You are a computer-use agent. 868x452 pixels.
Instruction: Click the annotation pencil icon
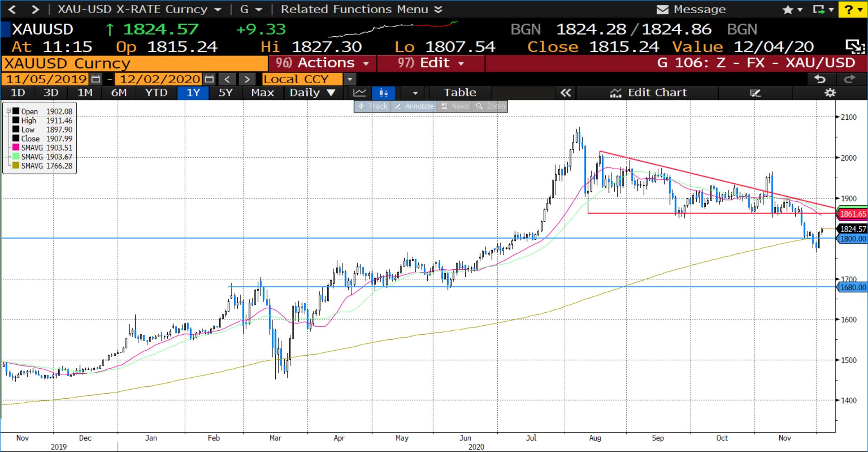click(x=755, y=93)
